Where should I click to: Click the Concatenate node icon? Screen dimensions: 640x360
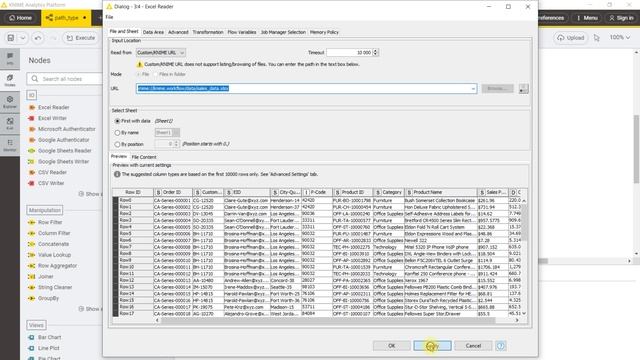coord(31,244)
